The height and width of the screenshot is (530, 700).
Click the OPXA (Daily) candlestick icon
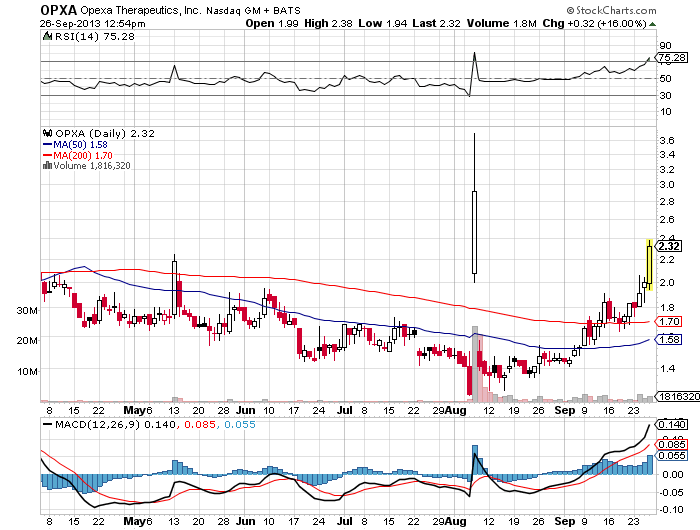tap(47, 133)
